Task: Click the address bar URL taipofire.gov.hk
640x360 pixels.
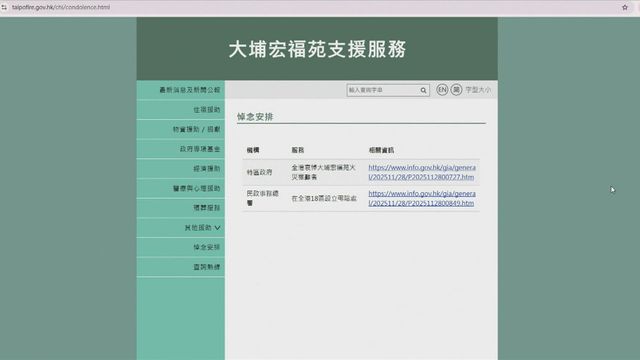Action: (x=61, y=7)
